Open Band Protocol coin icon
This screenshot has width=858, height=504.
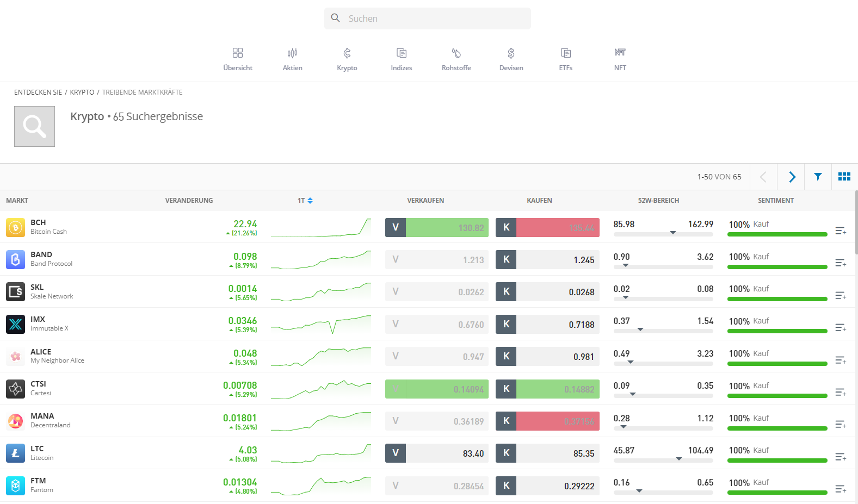(16, 259)
